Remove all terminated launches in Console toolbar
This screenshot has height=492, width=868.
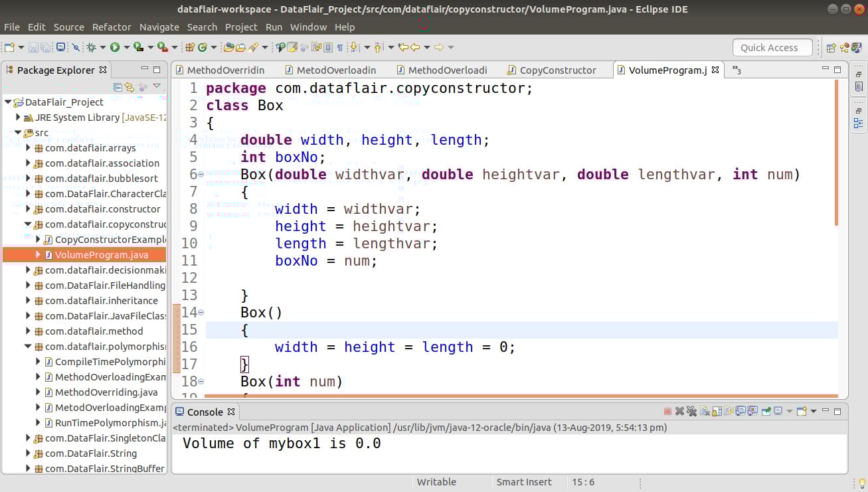point(691,411)
